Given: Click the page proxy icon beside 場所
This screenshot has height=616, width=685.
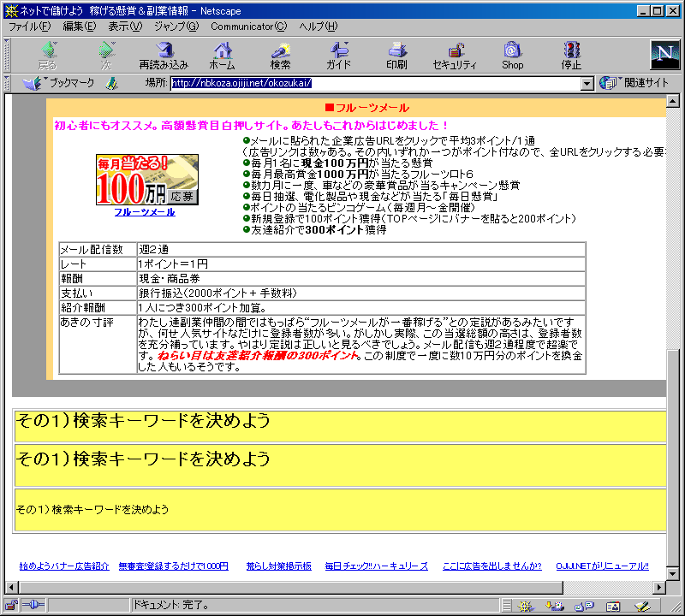Looking at the screenshot, I should click(112, 83).
